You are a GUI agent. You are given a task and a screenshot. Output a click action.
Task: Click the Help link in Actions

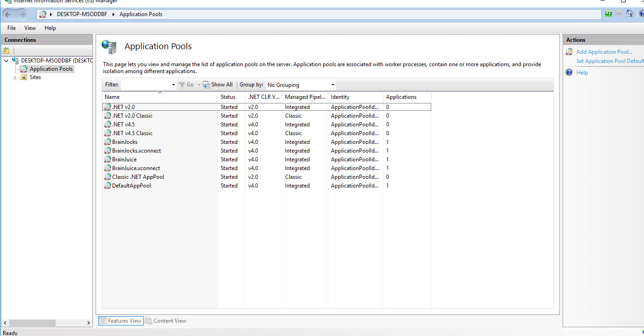pos(582,73)
